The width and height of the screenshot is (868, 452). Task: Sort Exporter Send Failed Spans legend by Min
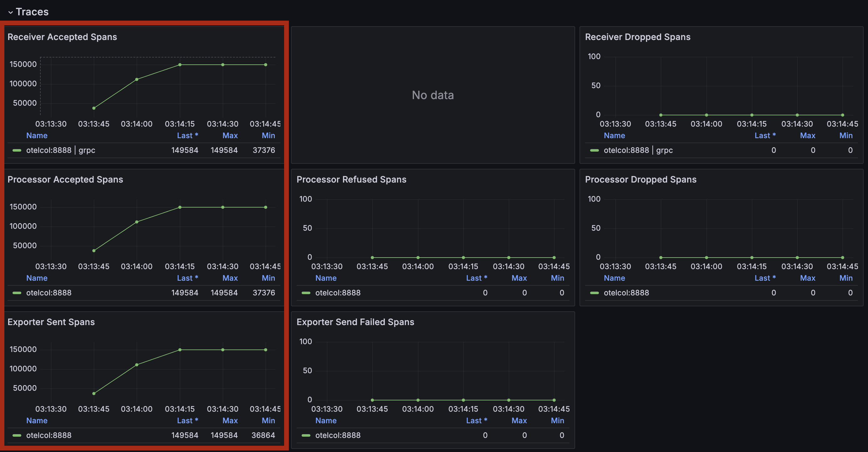point(558,421)
